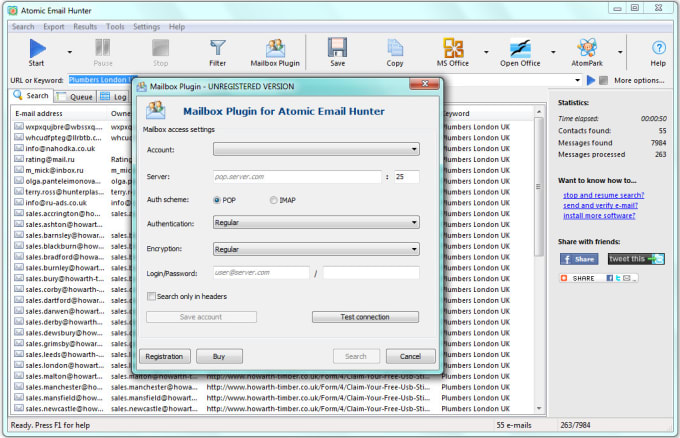Click the Cancel button
680x438 pixels.
click(x=410, y=356)
